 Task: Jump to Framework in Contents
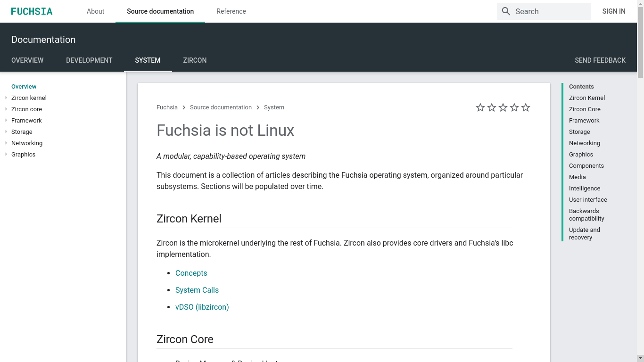(x=584, y=121)
